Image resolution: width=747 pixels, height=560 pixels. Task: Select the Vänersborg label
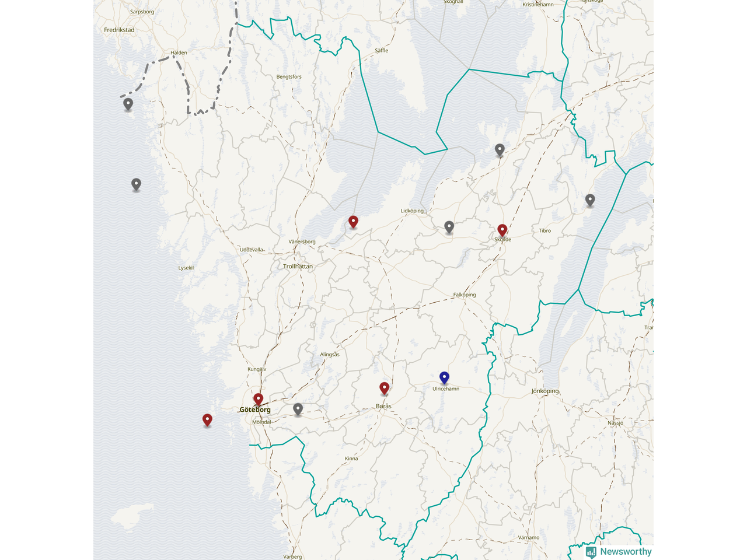(x=302, y=242)
